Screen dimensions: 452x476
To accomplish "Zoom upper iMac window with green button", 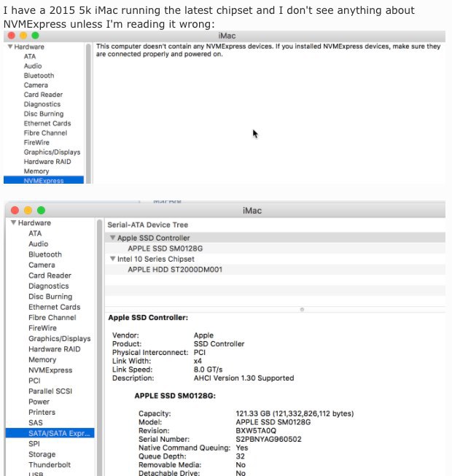I will tap(36, 36).
